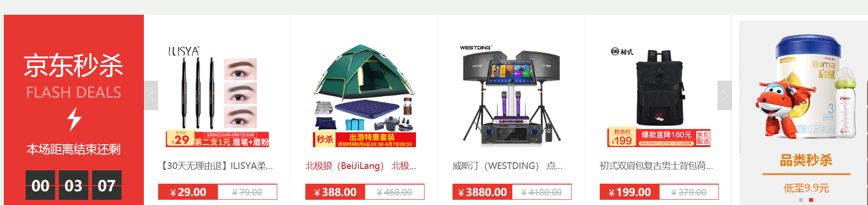Open the 品类秒杀 category deals heading
The width and height of the screenshot is (868, 205).
(806, 160)
